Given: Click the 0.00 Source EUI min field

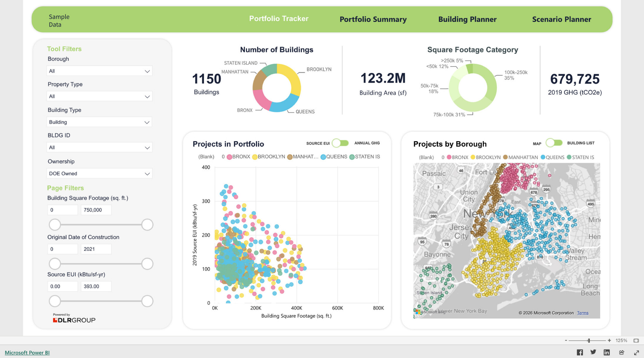Looking at the screenshot, I should [x=63, y=286].
